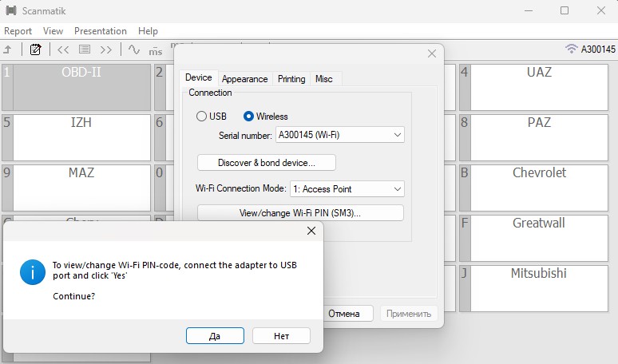Close the Wi-Fi PIN confirmation dialog
The image size is (618, 364).
click(311, 231)
